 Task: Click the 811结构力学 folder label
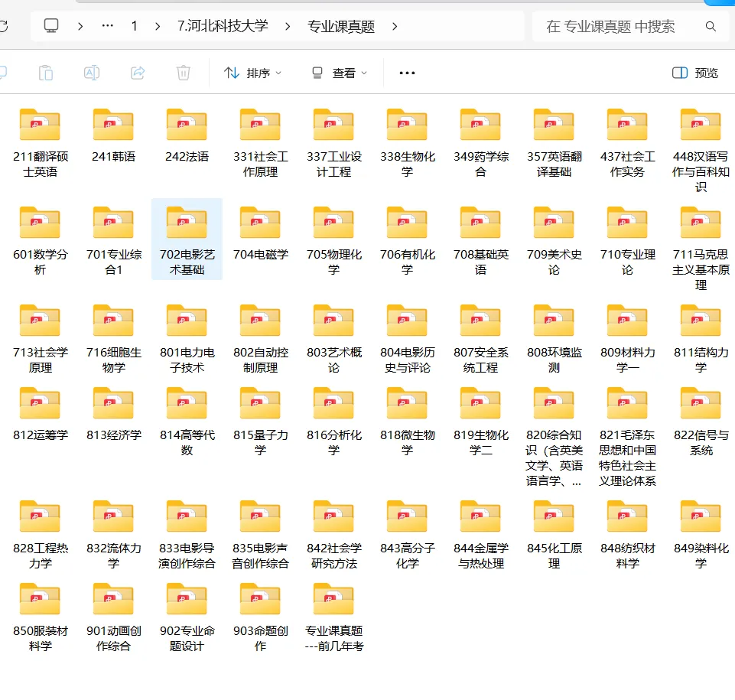(x=701, y=360)
